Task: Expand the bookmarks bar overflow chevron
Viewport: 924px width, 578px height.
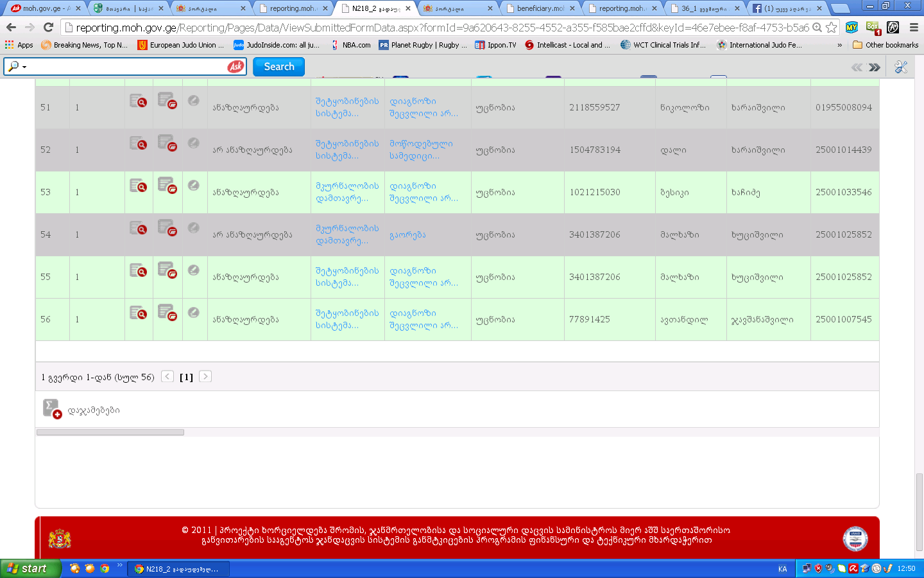Action: coord(839,45)
